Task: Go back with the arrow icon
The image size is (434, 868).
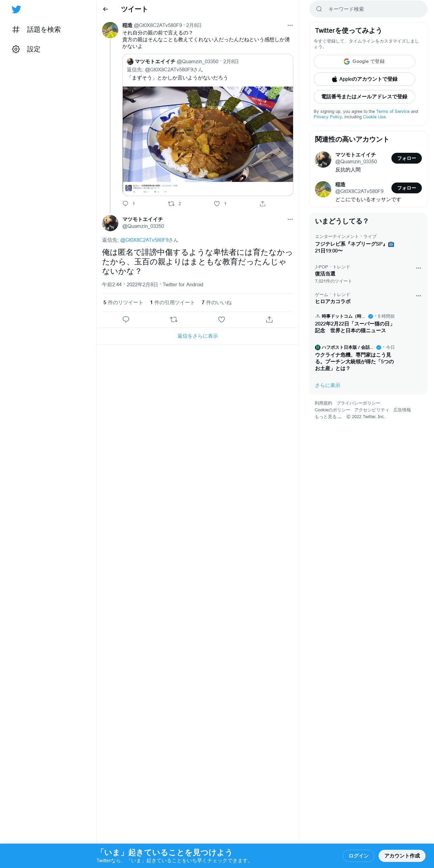Action: click(x=105, y=9)
